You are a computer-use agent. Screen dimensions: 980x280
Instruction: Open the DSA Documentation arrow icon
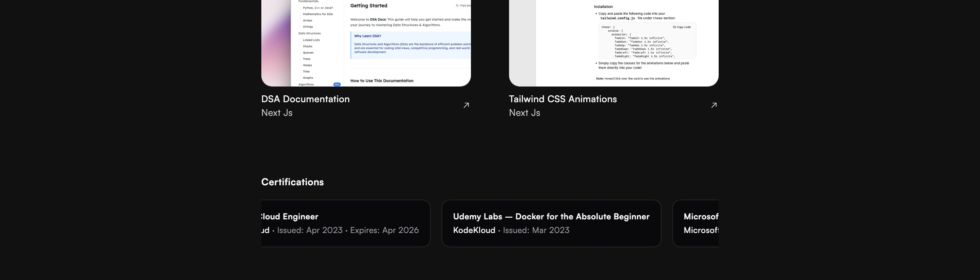(466, 106)
